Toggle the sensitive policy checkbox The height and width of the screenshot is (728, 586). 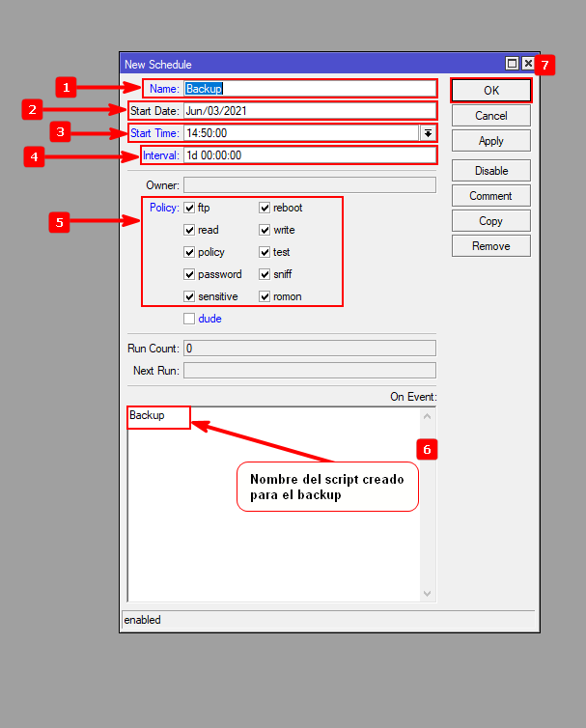(189, 296)
